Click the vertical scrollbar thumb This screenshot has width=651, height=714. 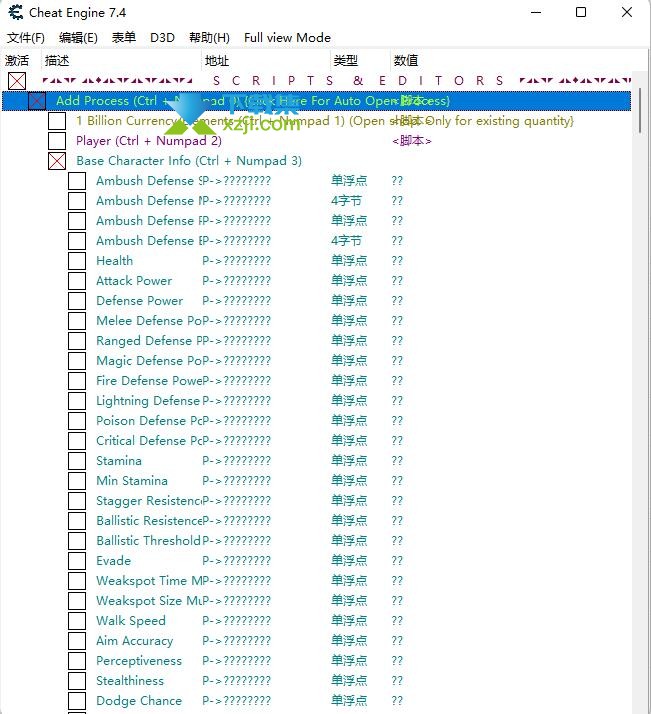pos(640,110)
